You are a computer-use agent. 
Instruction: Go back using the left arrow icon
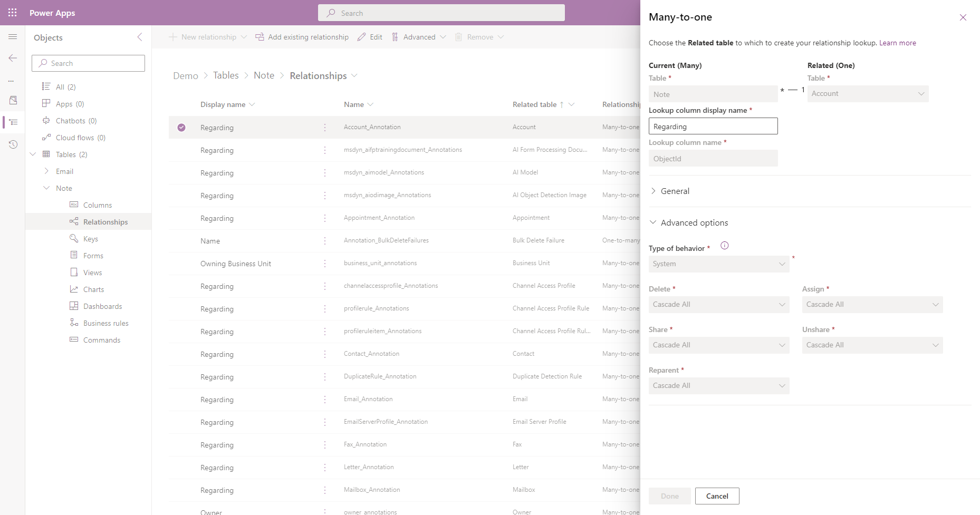(13, 58)
